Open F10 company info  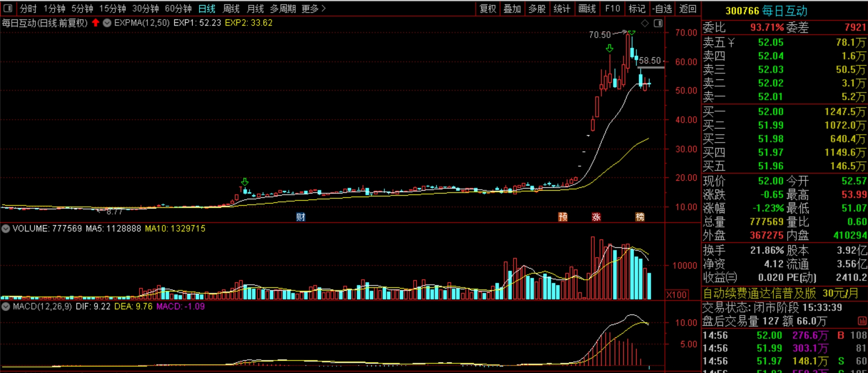[612, 9]
